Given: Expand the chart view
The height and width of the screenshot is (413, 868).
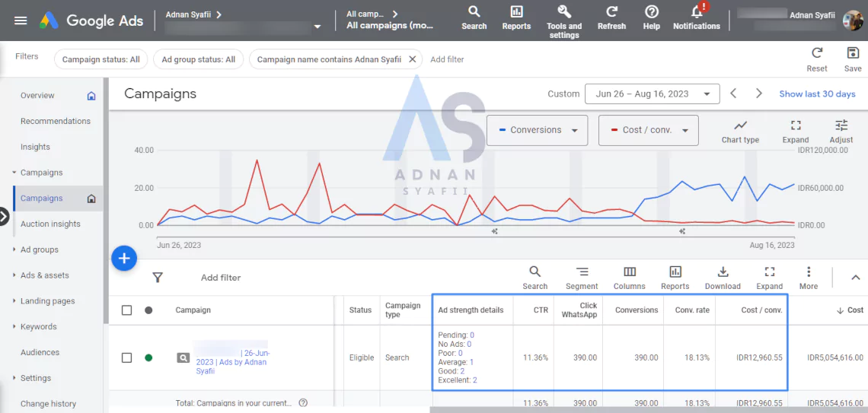Looking at the screenshot, I should 796,132.
